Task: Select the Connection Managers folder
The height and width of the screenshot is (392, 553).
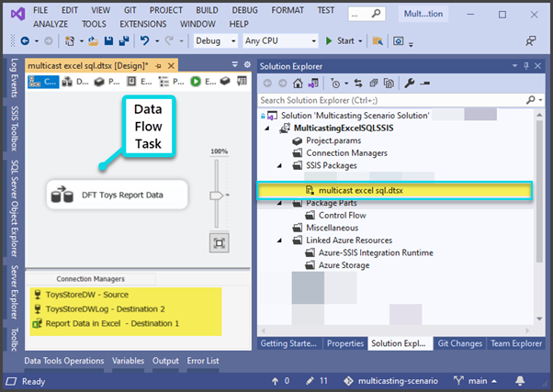Action: (346, 153)
